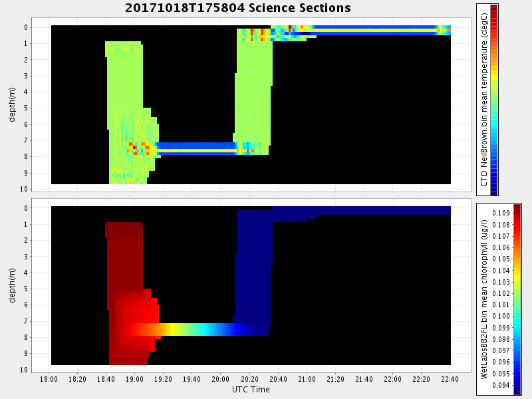Select the 0.109 value on chlorophyll scale
Viewport: 532px width, 399px height.
[502, 213]
